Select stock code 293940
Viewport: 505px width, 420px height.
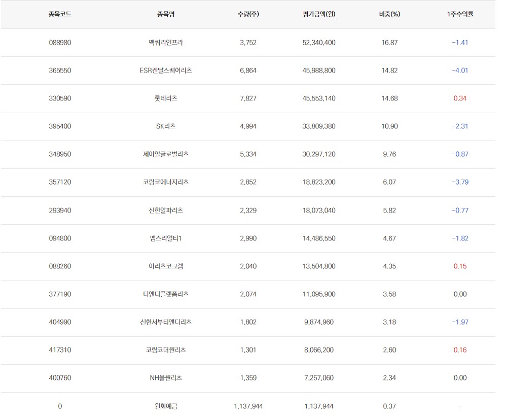click(60, 211)
